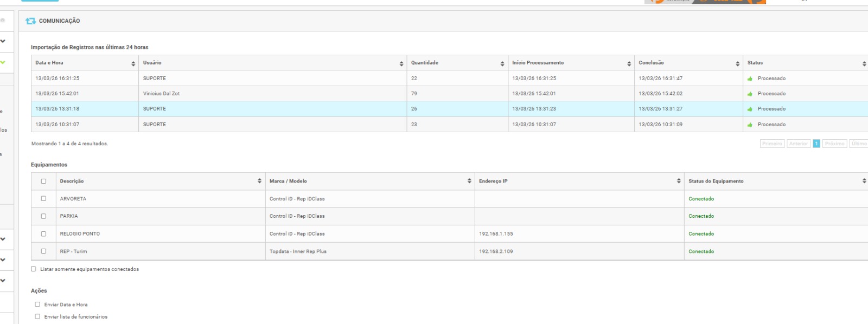Click the Comunicação sync arrows icon

[x=30, y=21]
